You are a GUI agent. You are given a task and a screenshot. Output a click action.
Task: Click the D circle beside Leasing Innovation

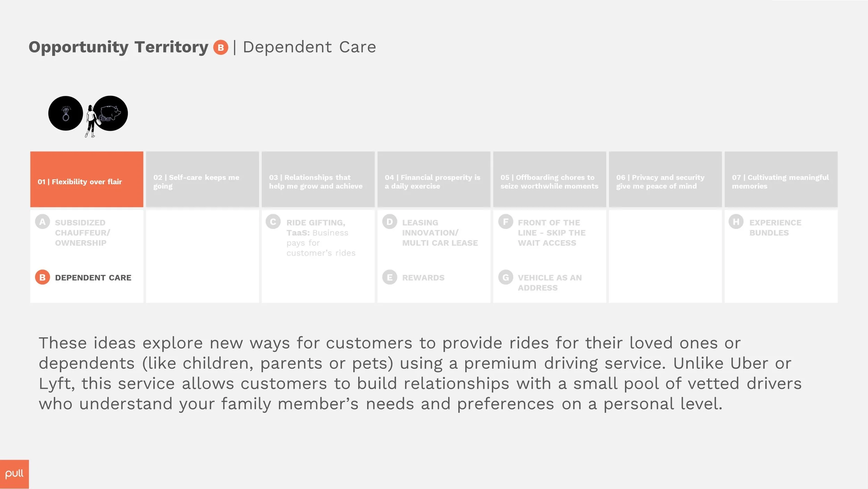[390, 222]
